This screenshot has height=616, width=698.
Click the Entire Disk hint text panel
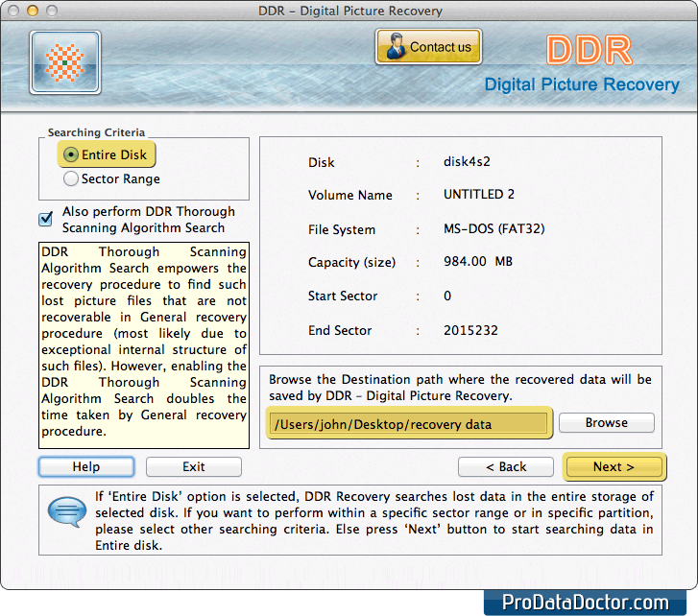[x=350, y=520]
